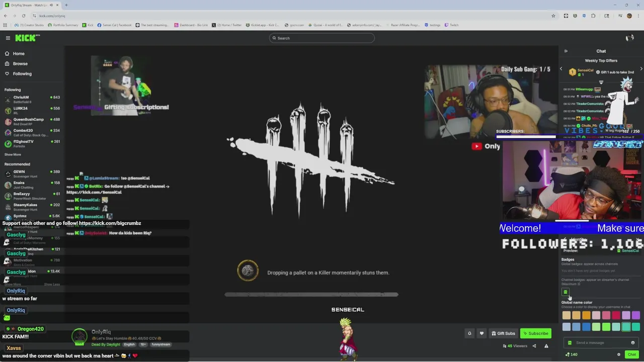This screenshot has height=362, width=644.
Task: Click the funnystream tag
Action: [161, 344]
